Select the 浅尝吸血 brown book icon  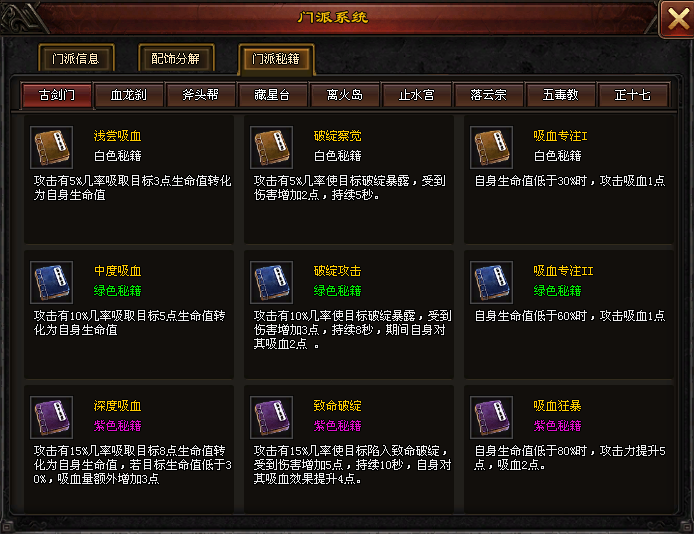pos(51,147)
